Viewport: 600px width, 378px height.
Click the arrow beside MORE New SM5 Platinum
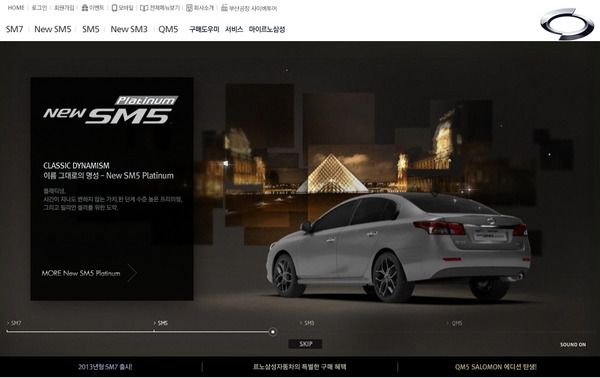coord(132,273)
